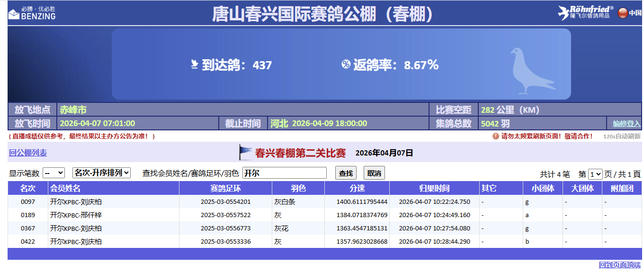The image size is (644, 274).
Task: Select the China flag icon
Action: click(623, 13)
